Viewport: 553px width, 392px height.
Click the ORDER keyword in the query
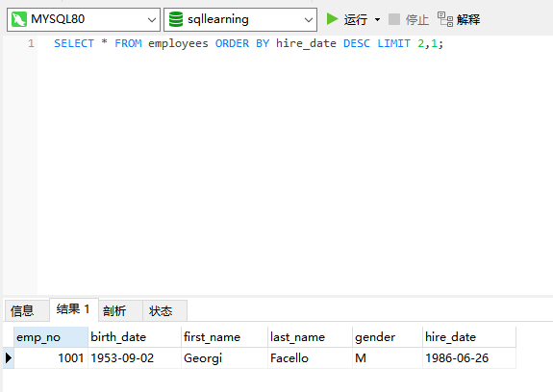[x=232, y=43]
